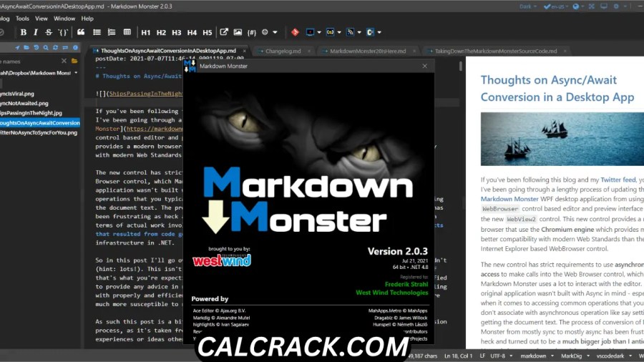The width and height of the screenshot is (644, 362).
Task: Select ShipsPassingInTheNight.jpg in the file list
Action: (31, 113)
